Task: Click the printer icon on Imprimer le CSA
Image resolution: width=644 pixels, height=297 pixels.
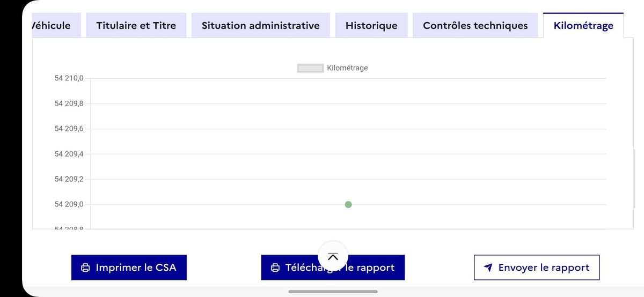Action: click(85, 268)
